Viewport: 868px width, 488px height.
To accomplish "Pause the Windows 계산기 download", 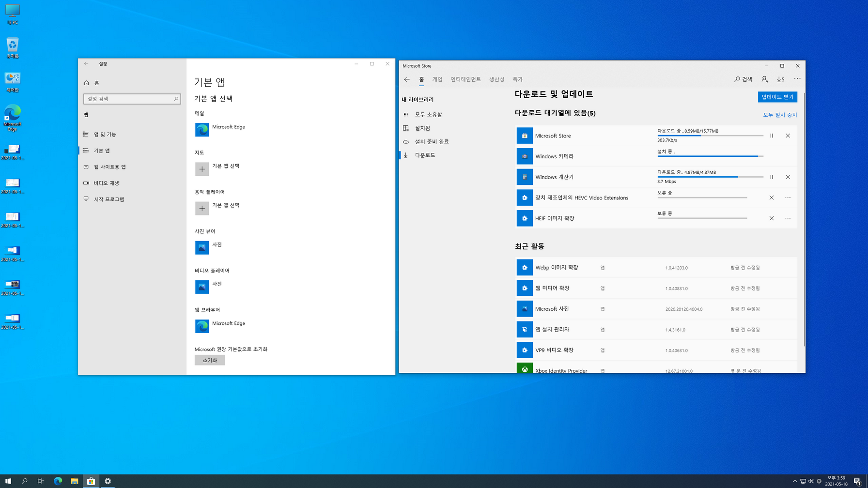I will (772, 177).
